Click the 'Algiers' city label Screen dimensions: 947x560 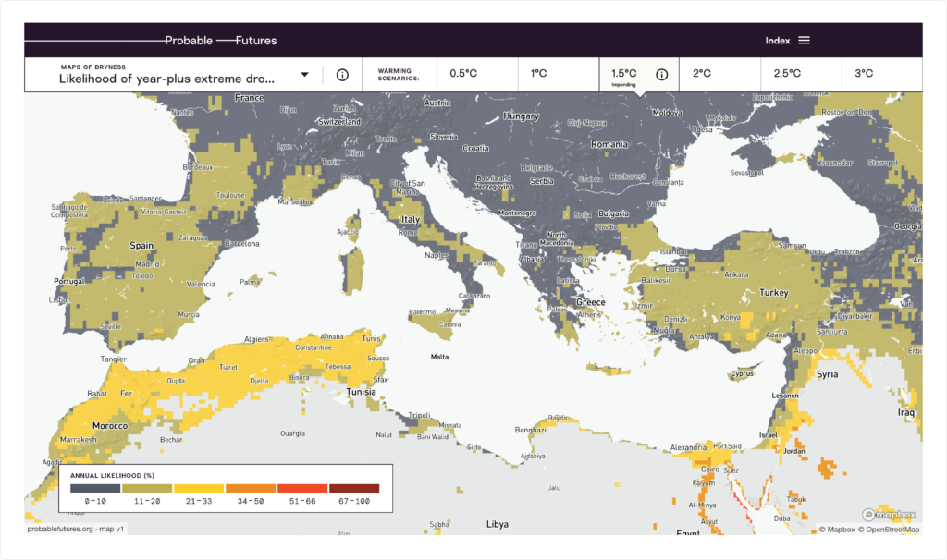click(x=257, y=339)
